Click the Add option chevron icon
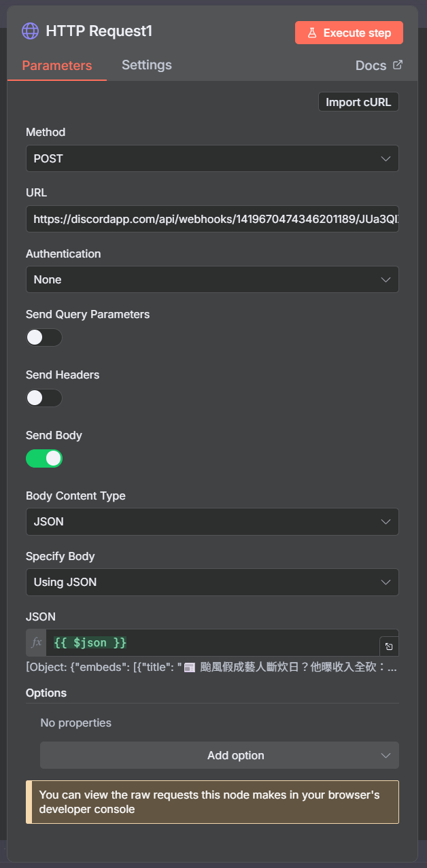This screenshot has height=868, width=427. 386,755
